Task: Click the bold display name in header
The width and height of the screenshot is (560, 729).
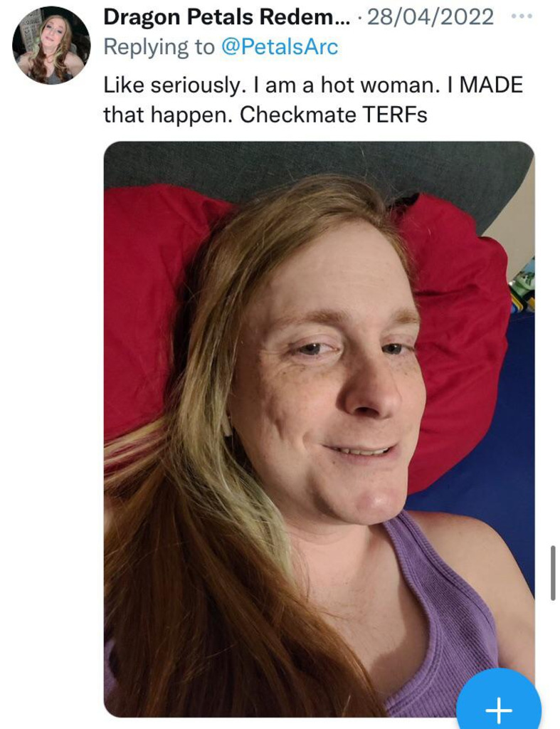Action: click(227, 18)
